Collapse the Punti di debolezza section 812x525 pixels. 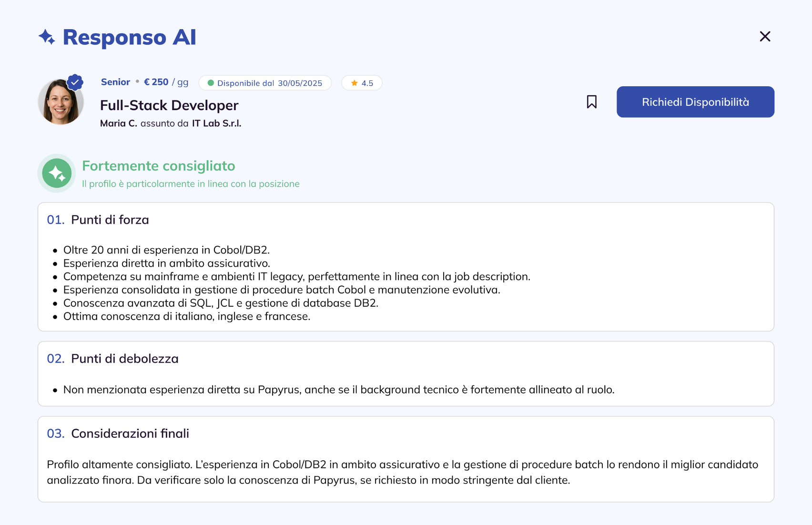pyautogui.click(x=124, y=358)
